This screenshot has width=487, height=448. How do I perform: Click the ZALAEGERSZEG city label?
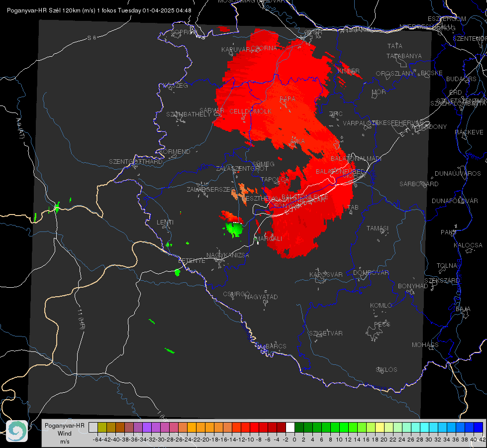[x=211, y=189]
